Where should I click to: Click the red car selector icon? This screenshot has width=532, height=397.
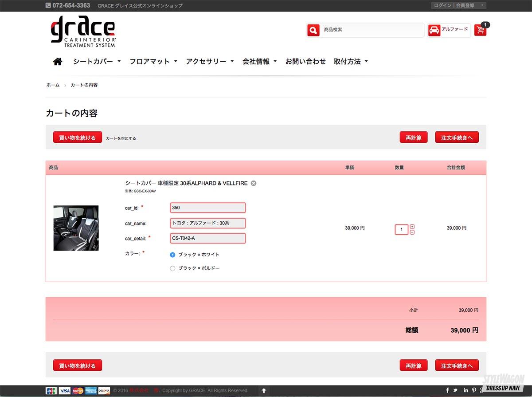click(434, 30)
